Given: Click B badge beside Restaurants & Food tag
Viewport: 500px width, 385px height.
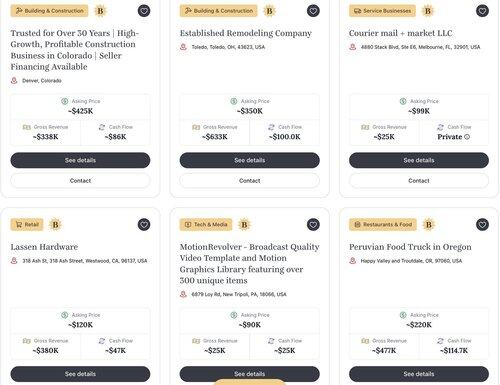Looking at the screenshot, I should [429, 225].
